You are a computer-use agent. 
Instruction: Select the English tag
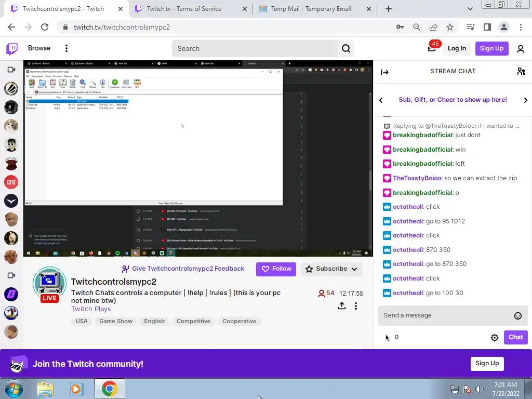(154, 321)
